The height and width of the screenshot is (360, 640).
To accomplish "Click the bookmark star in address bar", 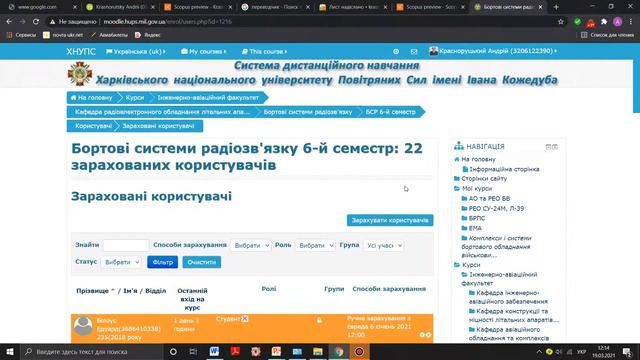I will (561, 22).
